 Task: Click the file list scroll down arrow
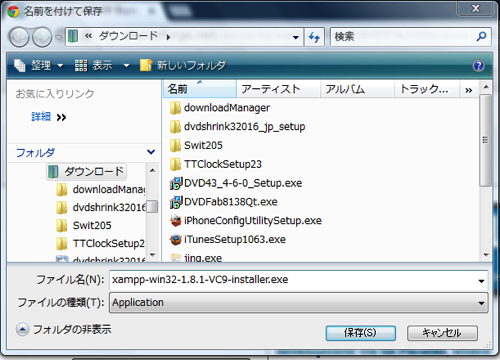click(x=486, y=255)
